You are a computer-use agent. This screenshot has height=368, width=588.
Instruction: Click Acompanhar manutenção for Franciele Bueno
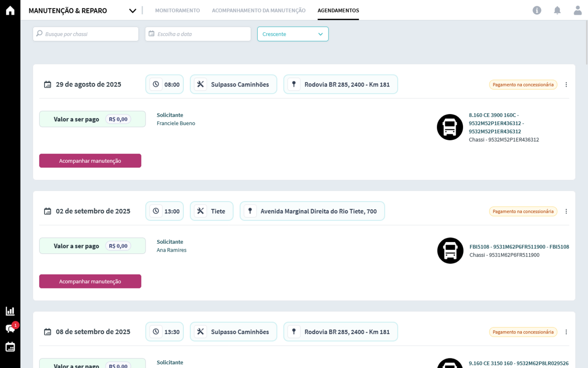(x=90, y=161)
